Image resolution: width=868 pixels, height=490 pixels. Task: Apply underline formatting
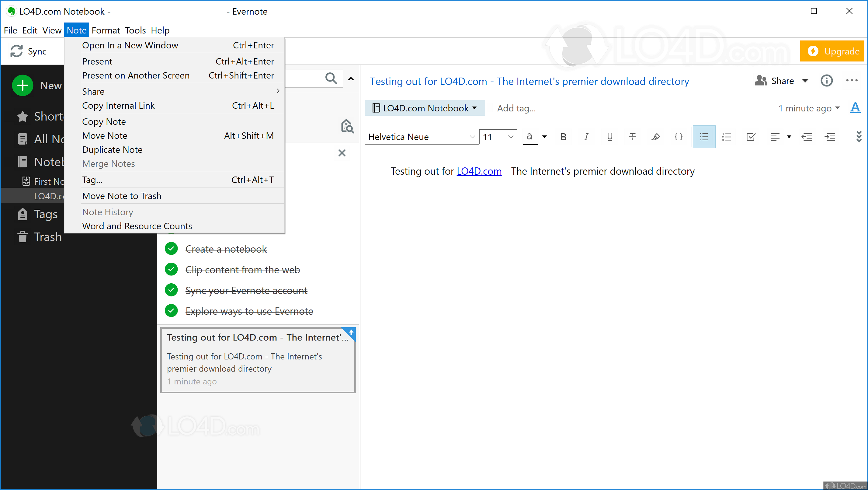[609, 137]
